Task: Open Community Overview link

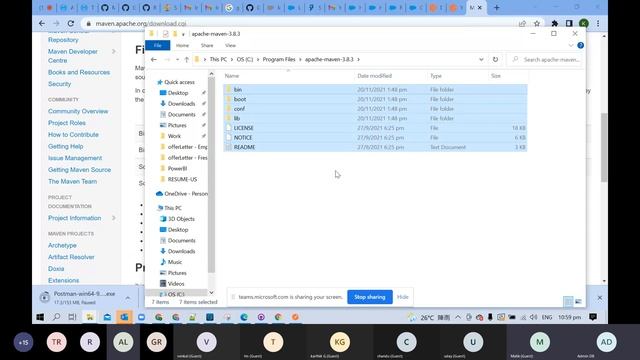Action: [x=78, y=111]
